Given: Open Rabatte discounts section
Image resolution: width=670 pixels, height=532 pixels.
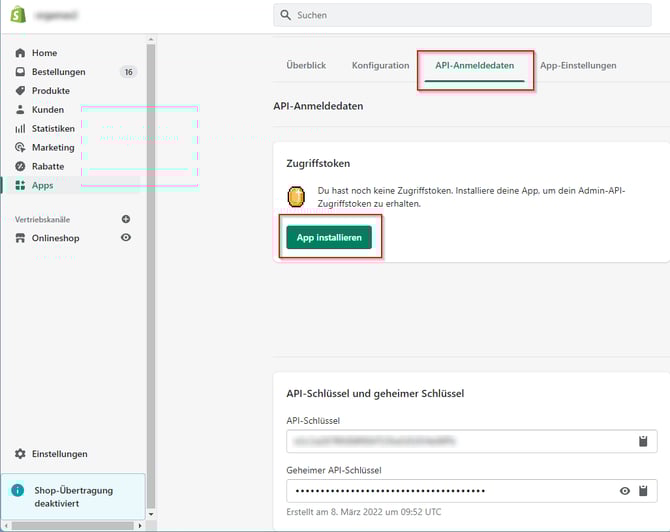Looking at the screenshot, I should point(47,167).
